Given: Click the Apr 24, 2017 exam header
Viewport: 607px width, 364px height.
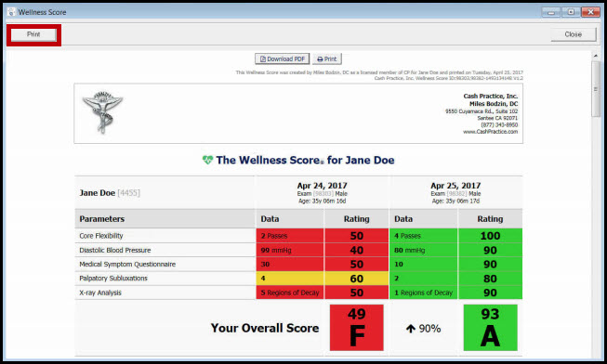Looking at the screenshot, I should [x=322, y=192].
